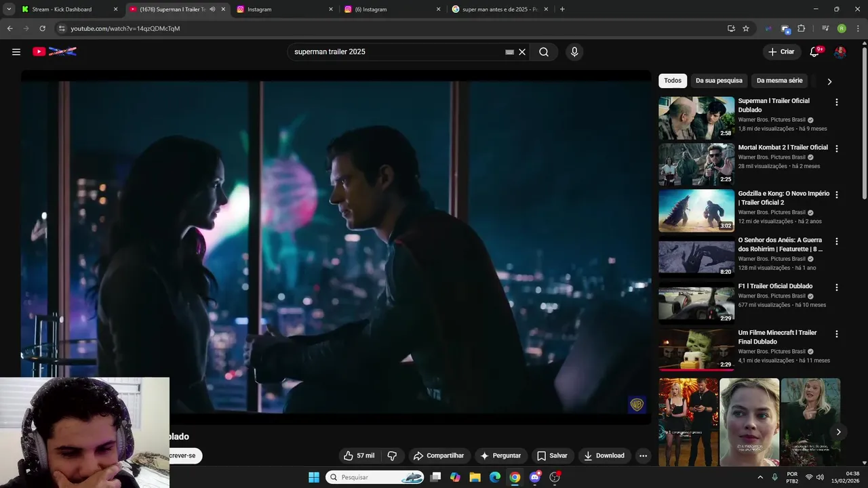Select the Da mesma série chip
868x488 pixels.
click(779, 81)
